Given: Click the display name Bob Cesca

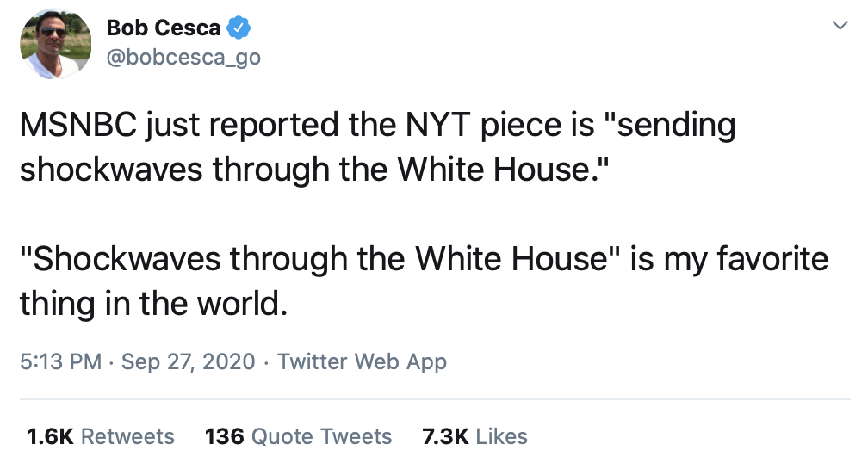Looking at the screenshot, I should pyautogui.click(x=164, y=28).
